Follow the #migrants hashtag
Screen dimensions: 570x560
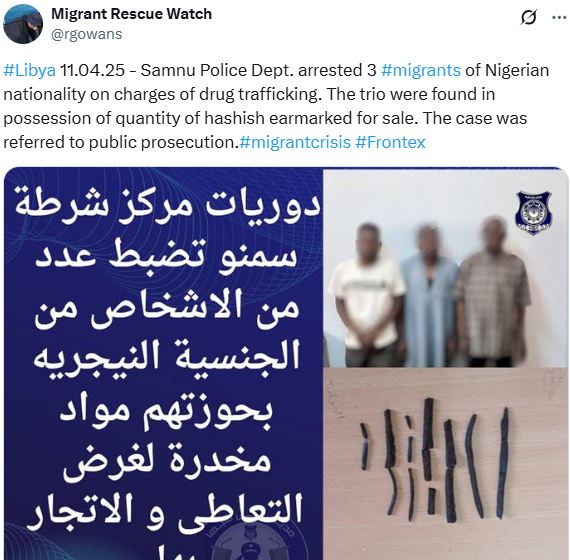point(421,70)
